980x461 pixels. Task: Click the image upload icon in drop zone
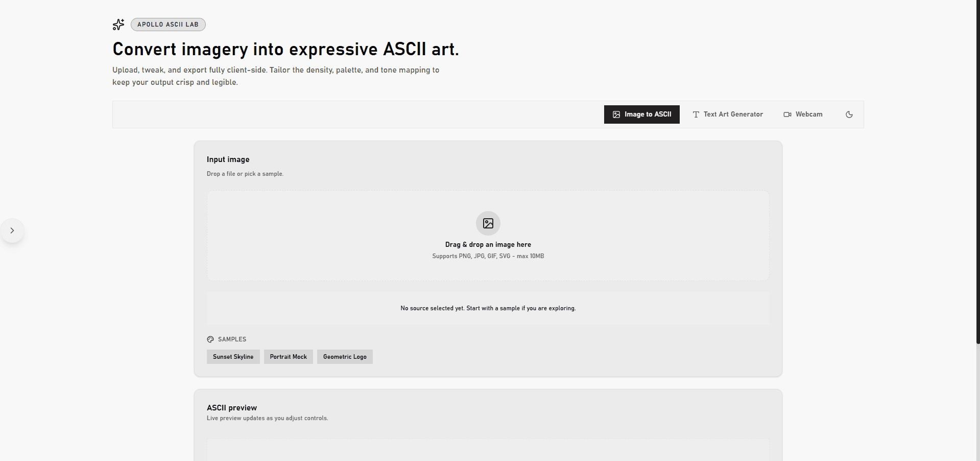point(488,223)
